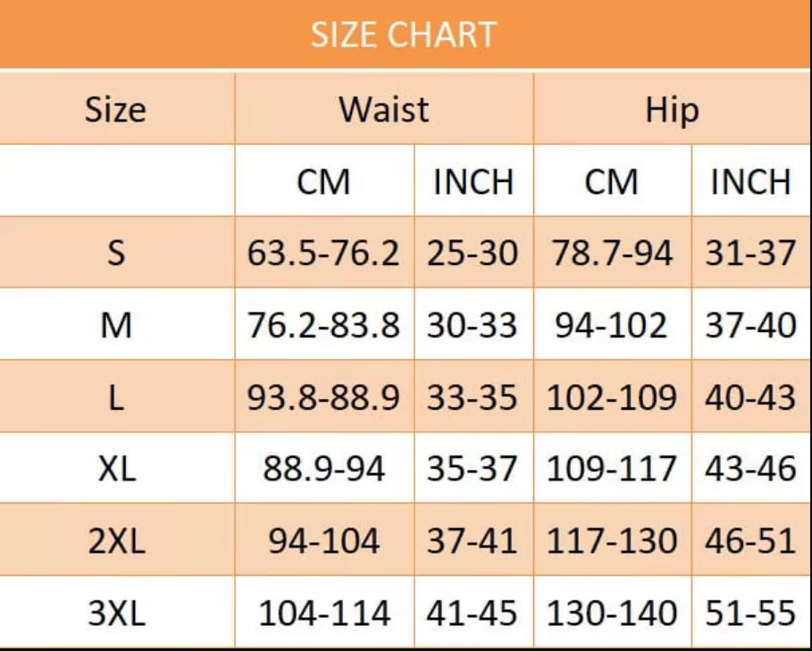Image resolution: width=812 pixels, height=651 pixels.
Task: Click the CM subheader under Waist
Action: pos(323,182)
